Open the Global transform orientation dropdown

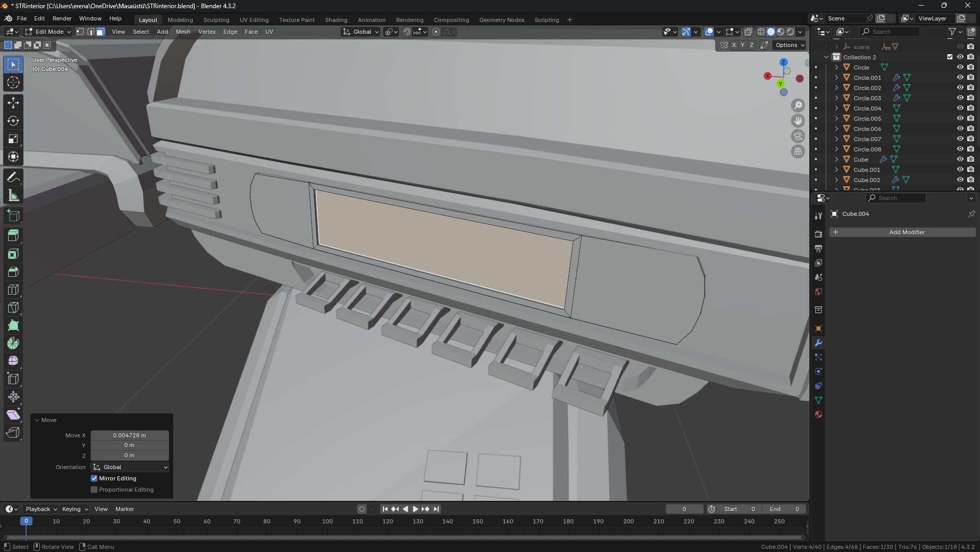pos(361,32)
